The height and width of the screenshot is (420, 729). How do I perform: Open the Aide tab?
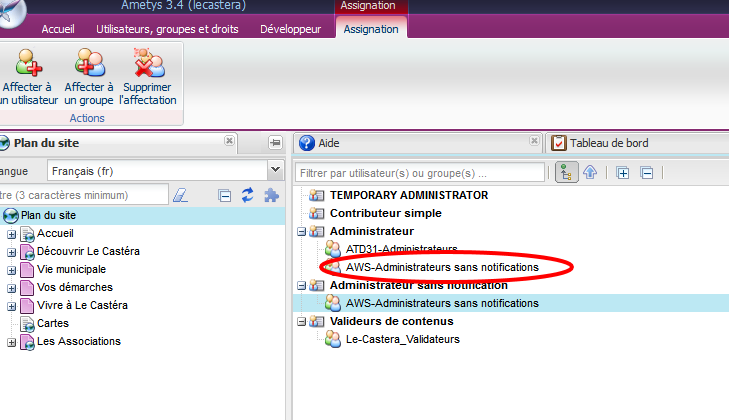[329, 143]
